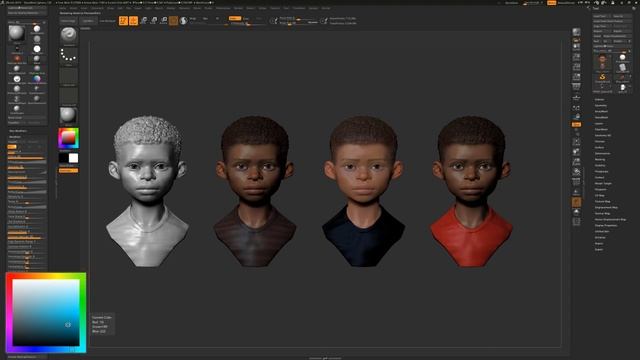The width and height of the screenshot is (640, 360).
Task: Open the Alpha menu
Action: click(x=62, y=8)
